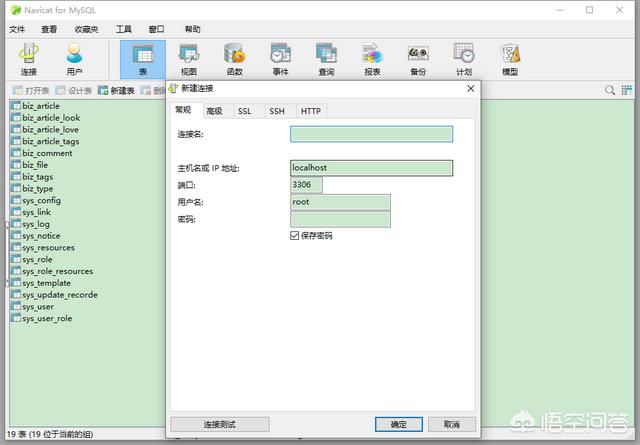Select table biz_comment
640x445 pixels.
42,153
